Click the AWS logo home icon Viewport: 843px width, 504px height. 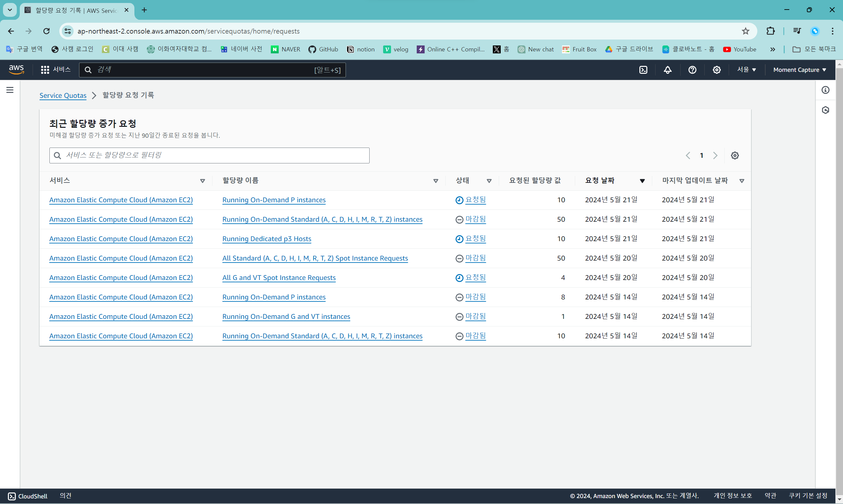16,70
